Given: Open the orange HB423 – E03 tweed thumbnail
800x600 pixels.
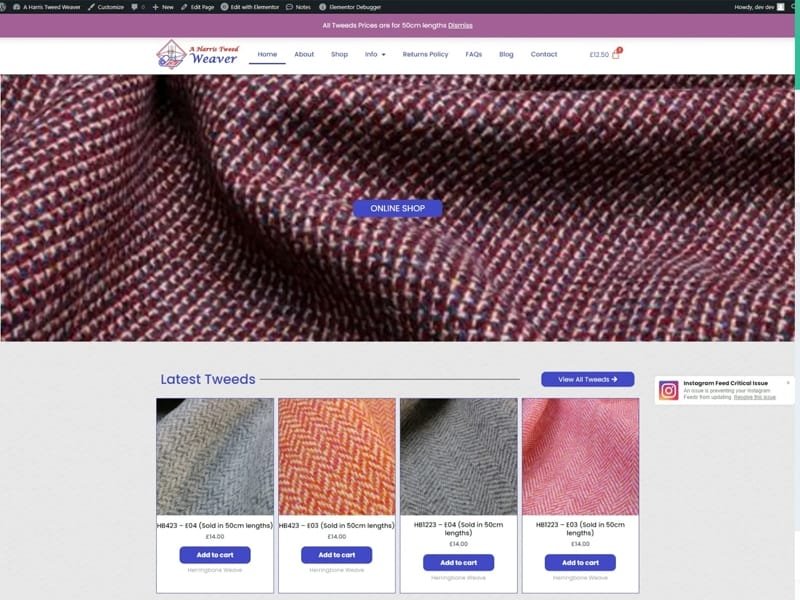Looking at the screenshot, I should click(x=337, y=456).
